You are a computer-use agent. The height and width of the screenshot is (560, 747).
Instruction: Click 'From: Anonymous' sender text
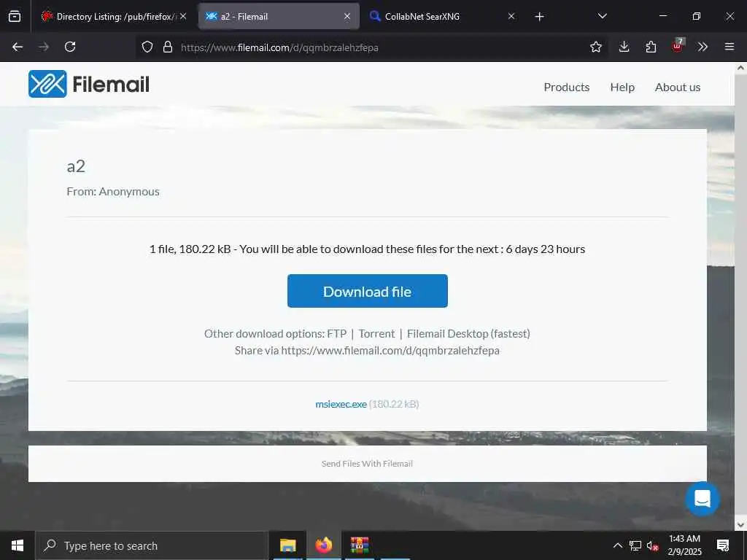113,192
